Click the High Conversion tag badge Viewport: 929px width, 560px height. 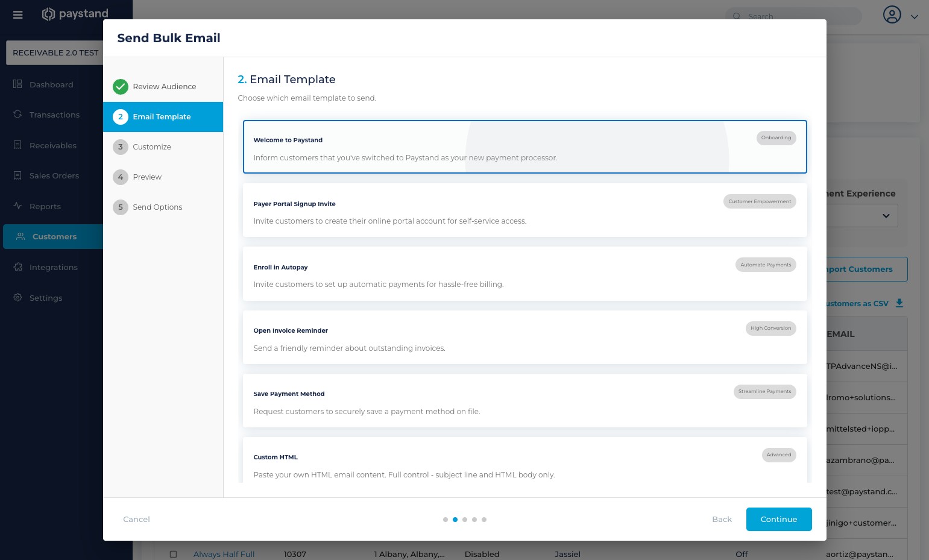click(x=770, y=329)
